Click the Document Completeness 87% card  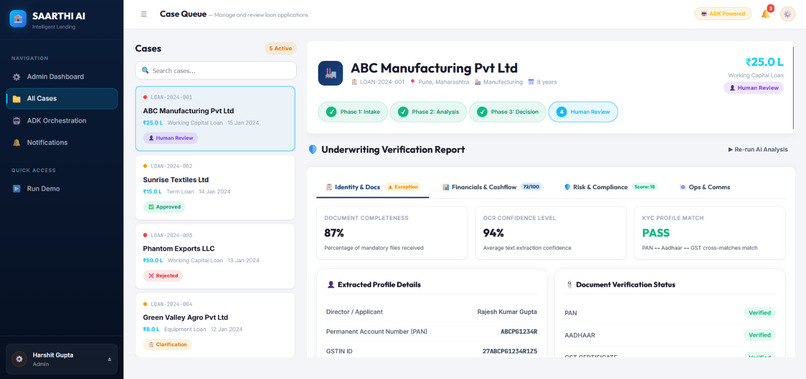(392, 233)
